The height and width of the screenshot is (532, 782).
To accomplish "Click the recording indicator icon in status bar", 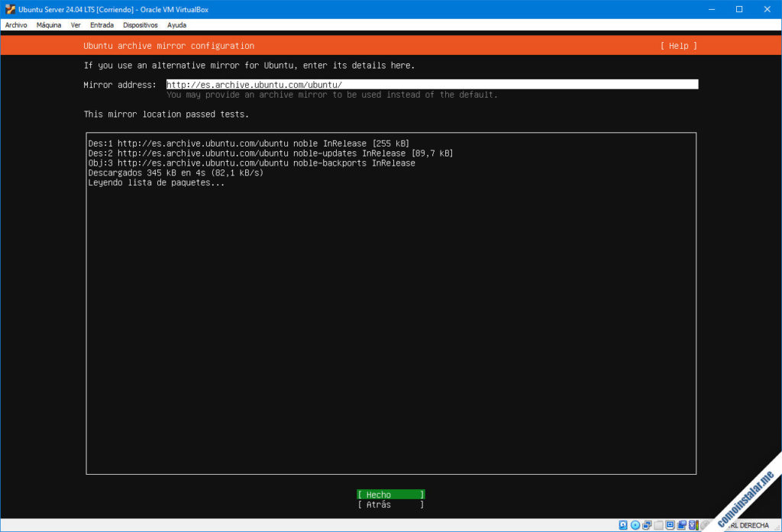I will 682,525.
